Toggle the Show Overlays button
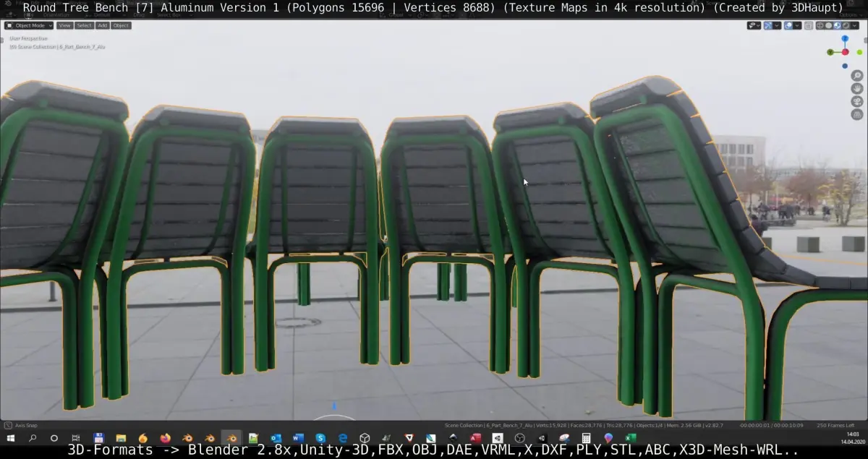868x459 pixels. (788, 25)
